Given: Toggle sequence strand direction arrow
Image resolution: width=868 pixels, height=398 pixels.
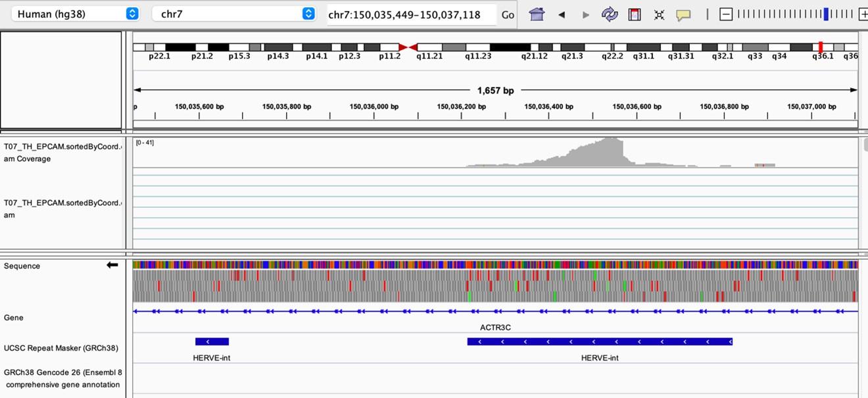Looking at the screenshot, I should pyautogui.click(x=112, y=265).
